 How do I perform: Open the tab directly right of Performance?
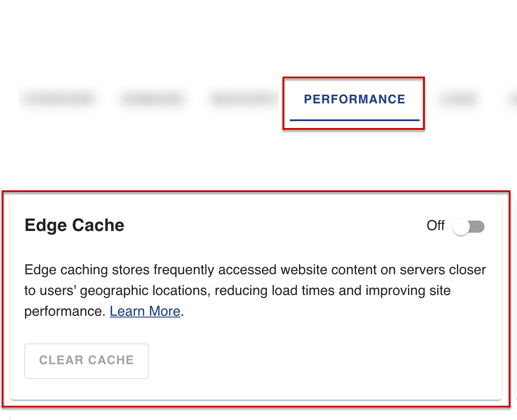click(459, 99)
